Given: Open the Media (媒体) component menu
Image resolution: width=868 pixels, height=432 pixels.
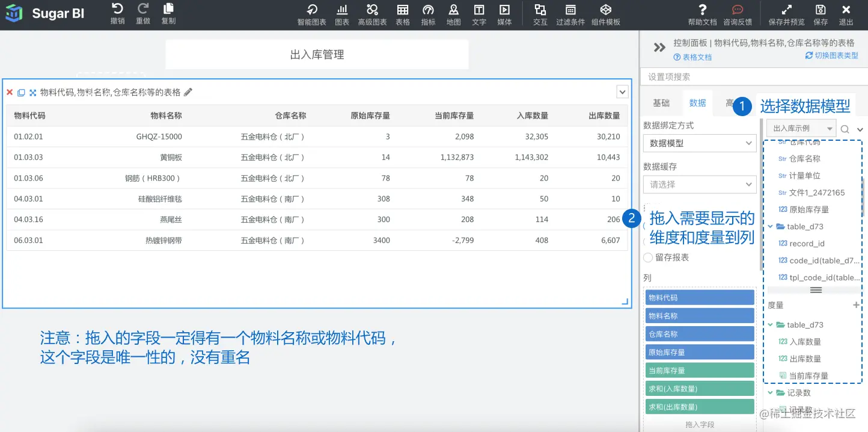Looking at the screenshot, I should pos(505,15).
